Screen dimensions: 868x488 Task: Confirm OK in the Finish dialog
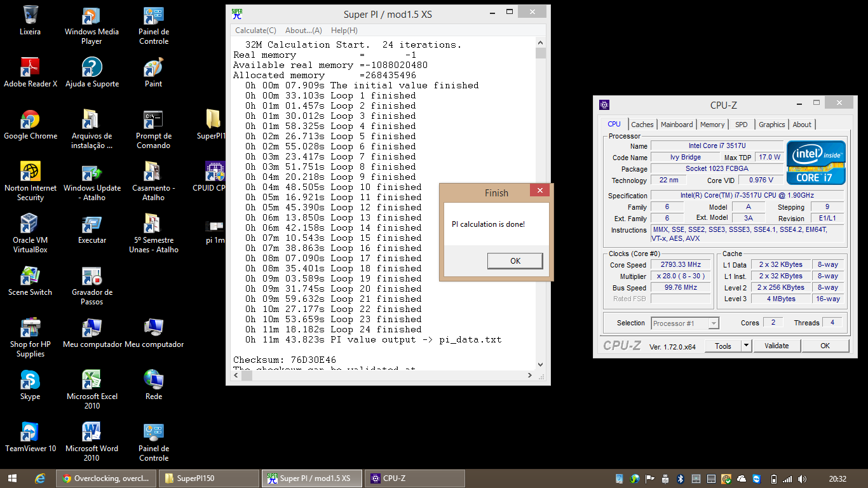[515, 261]
